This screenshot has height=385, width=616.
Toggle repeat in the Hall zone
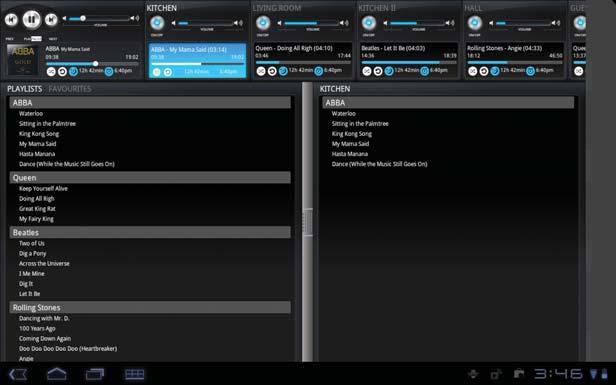[x=484, y=71]
